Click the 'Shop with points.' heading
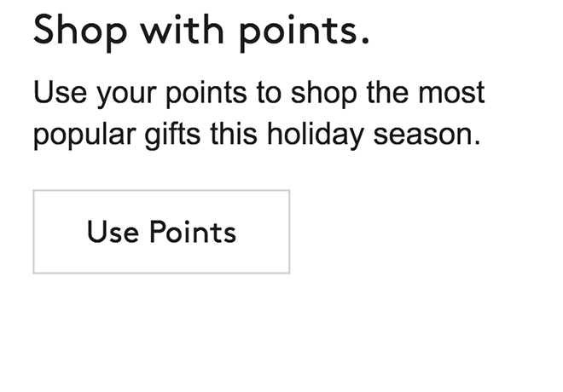Screen dimensions: 563x392 tap(201, 32)
